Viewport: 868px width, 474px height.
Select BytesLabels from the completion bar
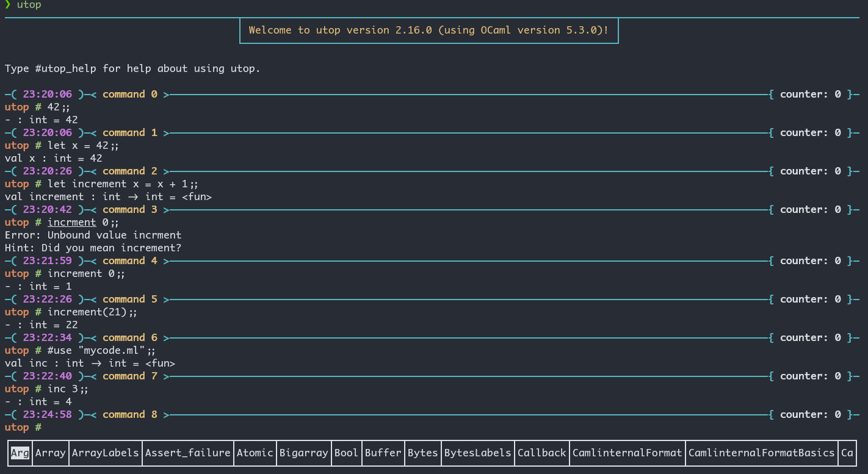click(477, 453)
